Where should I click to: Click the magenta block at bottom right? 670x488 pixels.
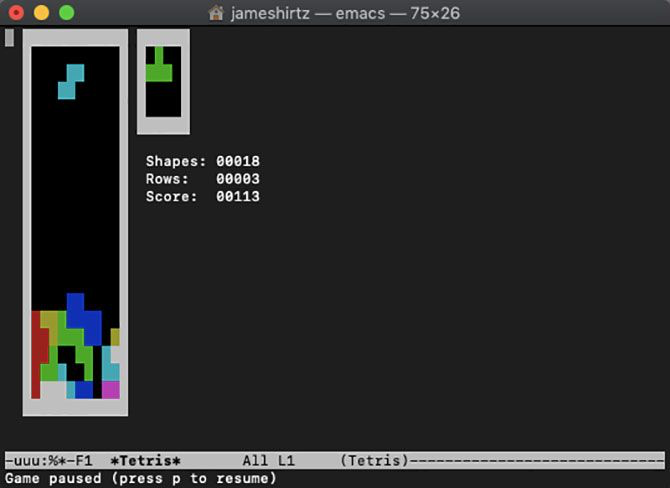pyautogui.click(x=111, y=389)
